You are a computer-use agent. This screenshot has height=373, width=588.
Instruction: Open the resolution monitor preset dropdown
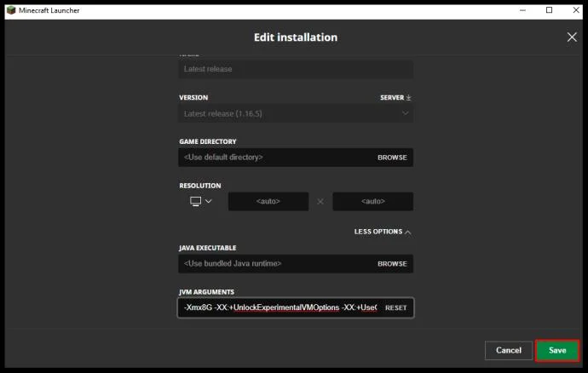click(x=201, y=201)
